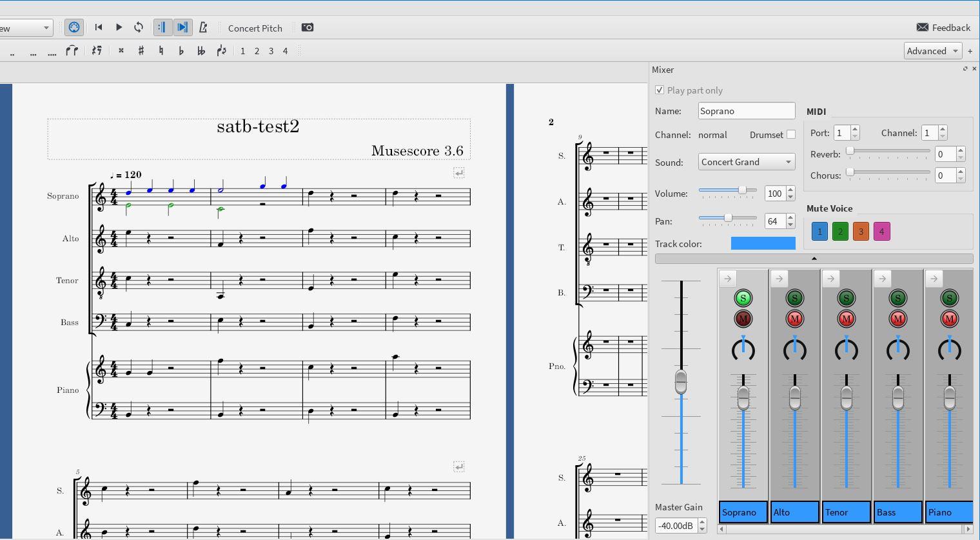Toggle loop playback icon

click(x=139, y=27)
